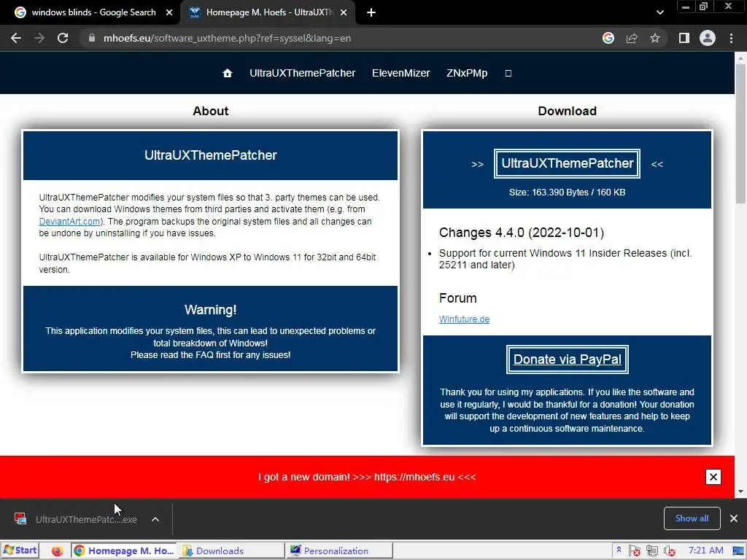The height and width of the screenshot is (560, 747).
Task: Close the downloads bar
Action: 734,518
